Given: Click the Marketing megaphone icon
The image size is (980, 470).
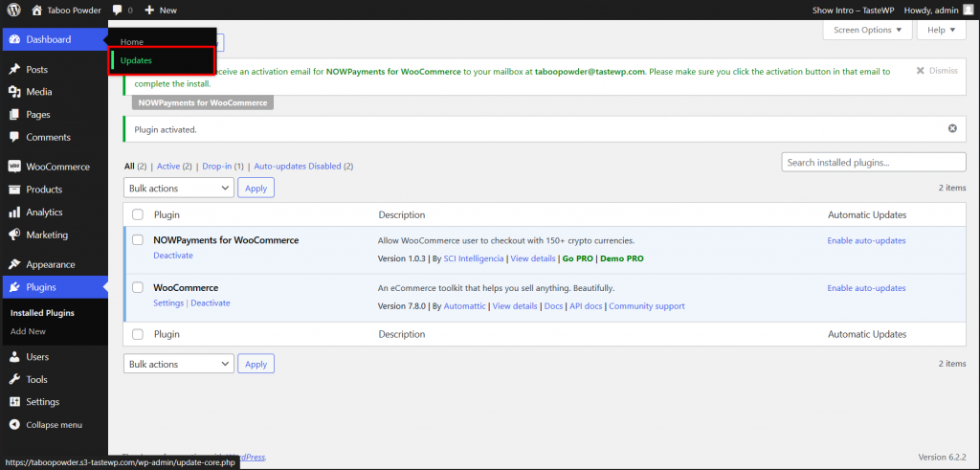Looking at the screenshot, I should 14,235.
